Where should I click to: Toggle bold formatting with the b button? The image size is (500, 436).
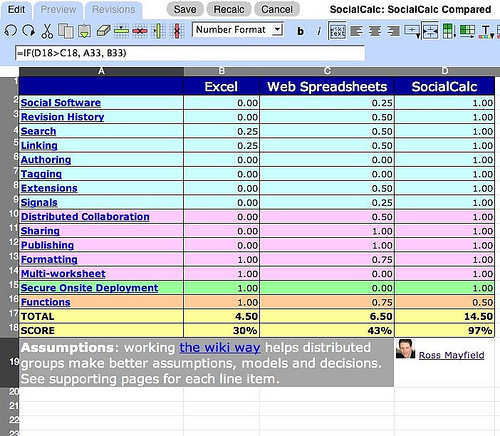(300, 31)
